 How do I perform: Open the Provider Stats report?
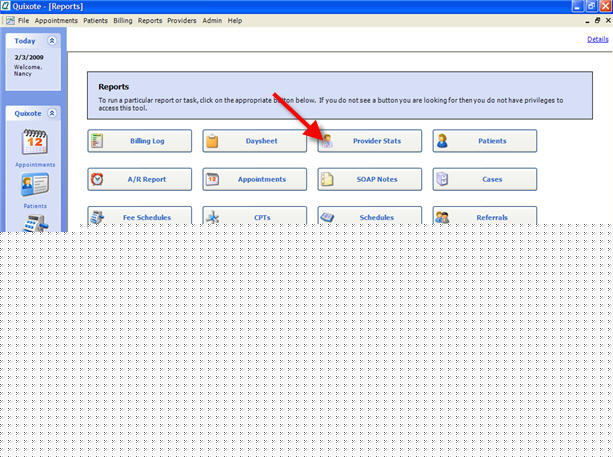(x=369, y=141)
